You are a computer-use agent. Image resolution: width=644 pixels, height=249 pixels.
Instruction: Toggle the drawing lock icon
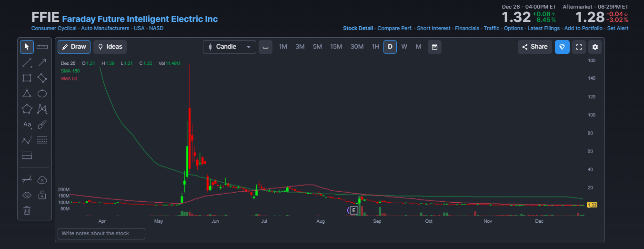pos(42,195)
